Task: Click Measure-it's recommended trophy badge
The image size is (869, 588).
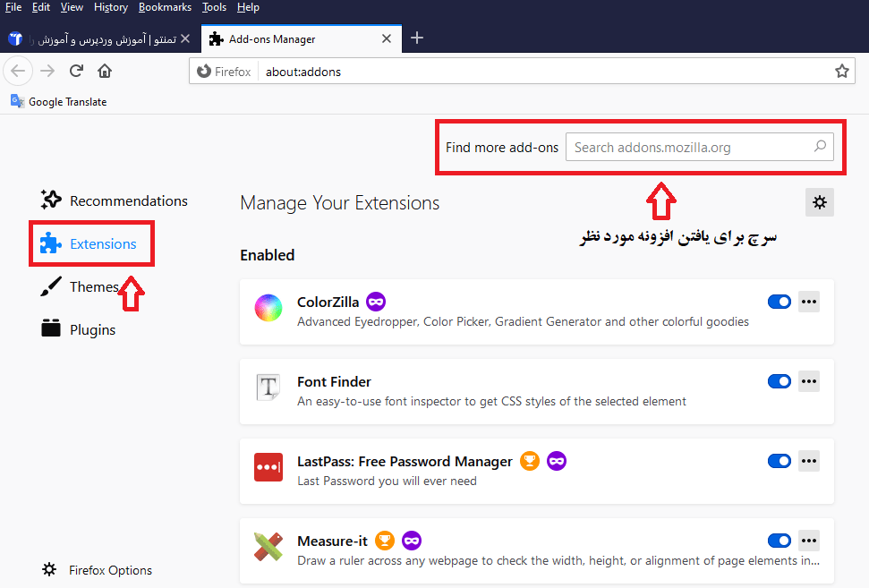Action: (x=385, y=541)
